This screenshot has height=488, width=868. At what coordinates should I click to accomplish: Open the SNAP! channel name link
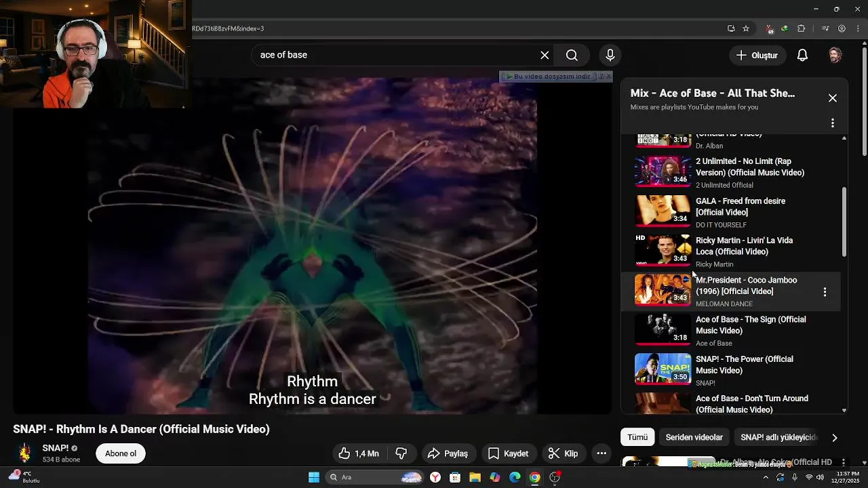pyautogui.click(x=55, y=448)
